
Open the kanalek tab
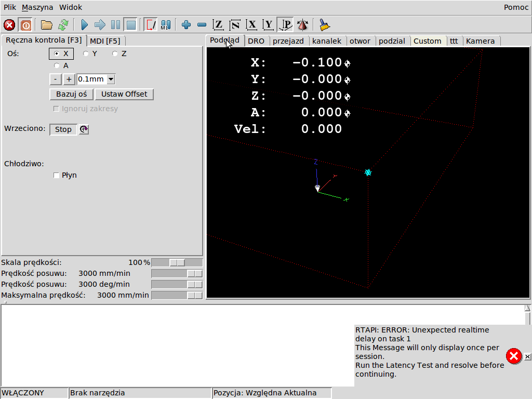327,41
